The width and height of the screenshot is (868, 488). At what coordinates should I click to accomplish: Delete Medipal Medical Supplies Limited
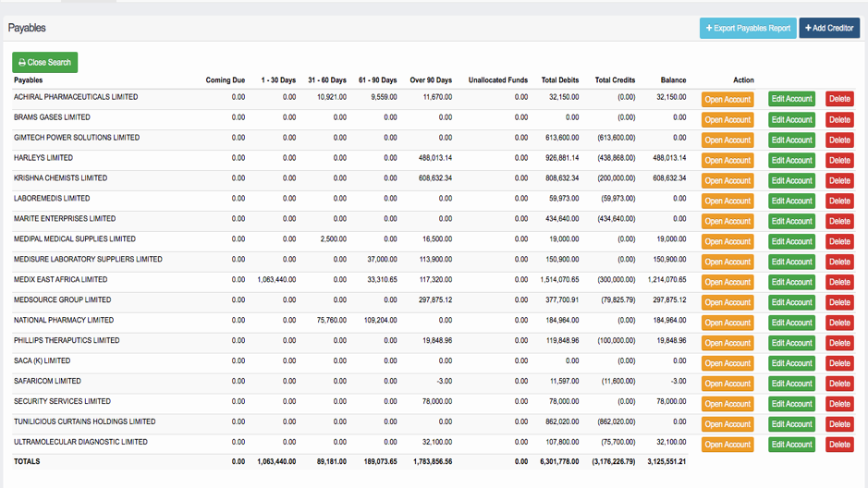click(839, 241)
